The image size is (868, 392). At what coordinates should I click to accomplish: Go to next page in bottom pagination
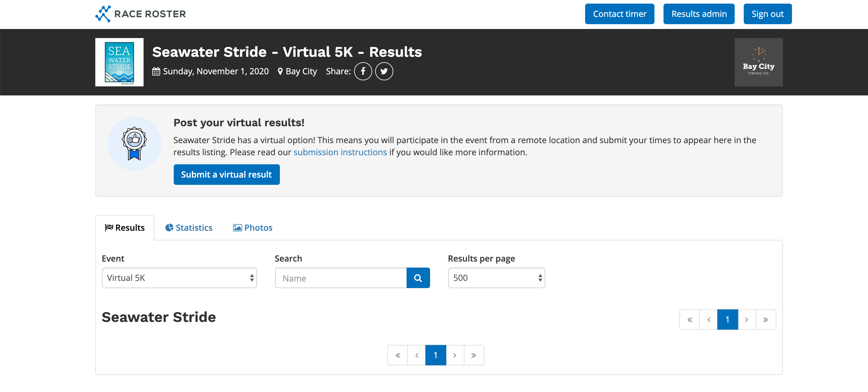[x=455, y=355]
